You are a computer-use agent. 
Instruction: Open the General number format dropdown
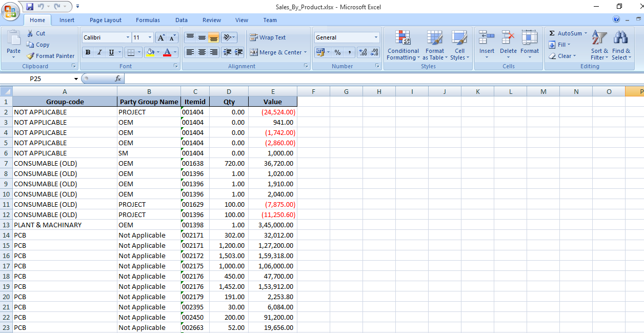point(376,37)
